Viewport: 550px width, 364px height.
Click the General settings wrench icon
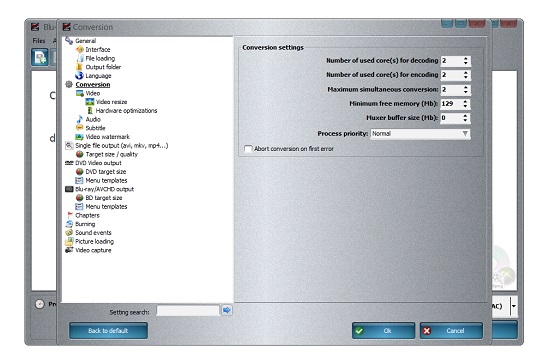click(x=69, y=41)
